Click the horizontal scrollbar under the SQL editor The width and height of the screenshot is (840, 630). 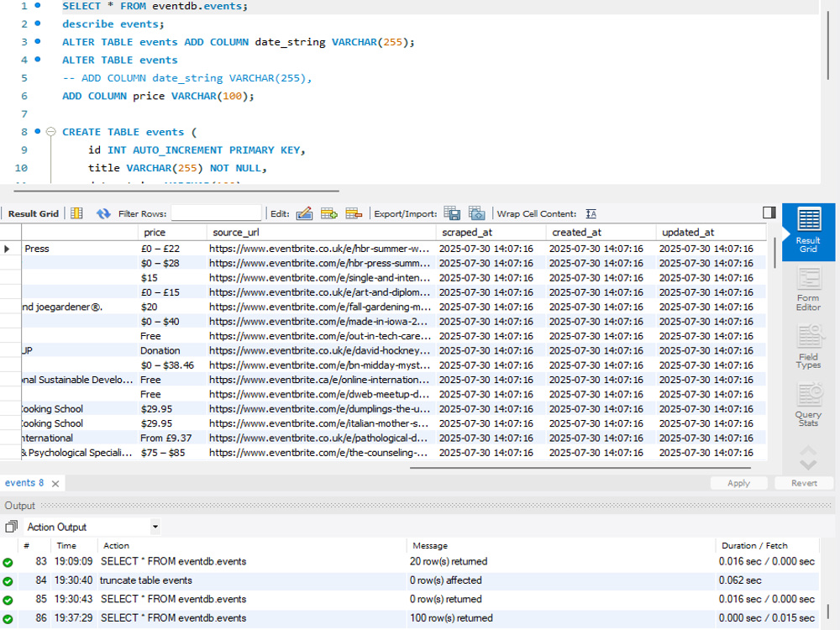pos(176,190)
